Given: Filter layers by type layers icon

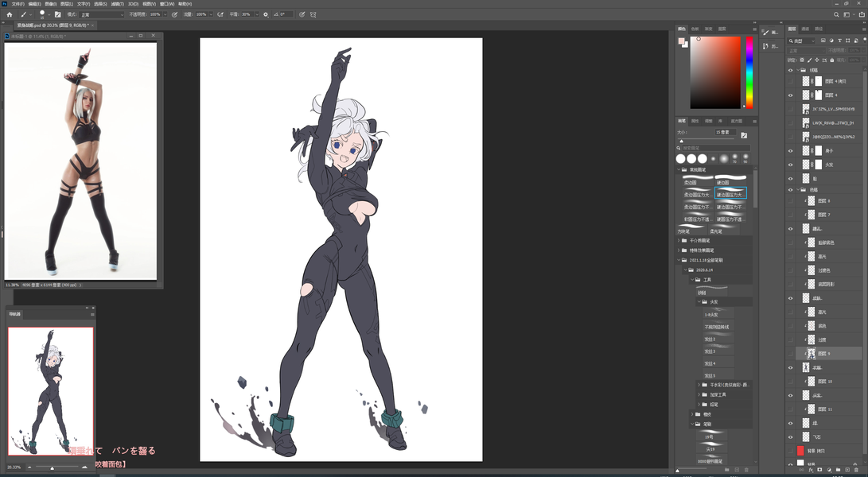Looking at the screenshot, I should [840, 41].
